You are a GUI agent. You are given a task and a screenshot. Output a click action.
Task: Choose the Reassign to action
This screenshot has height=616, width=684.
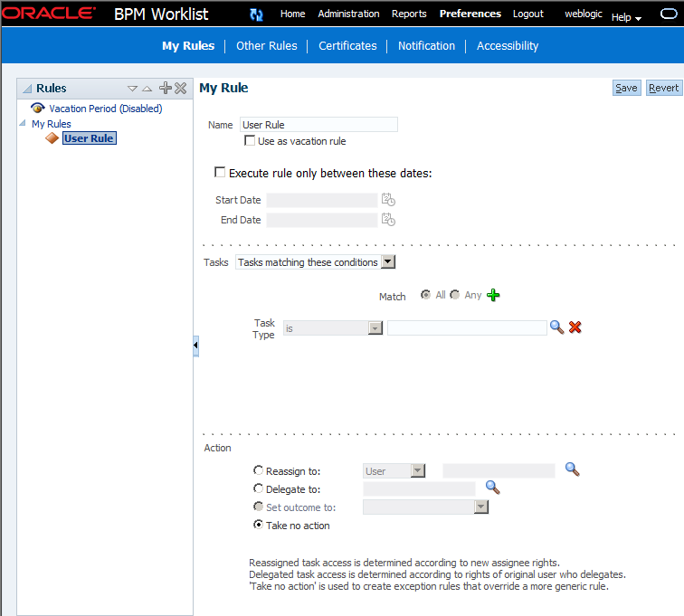[x=258, y=469]
